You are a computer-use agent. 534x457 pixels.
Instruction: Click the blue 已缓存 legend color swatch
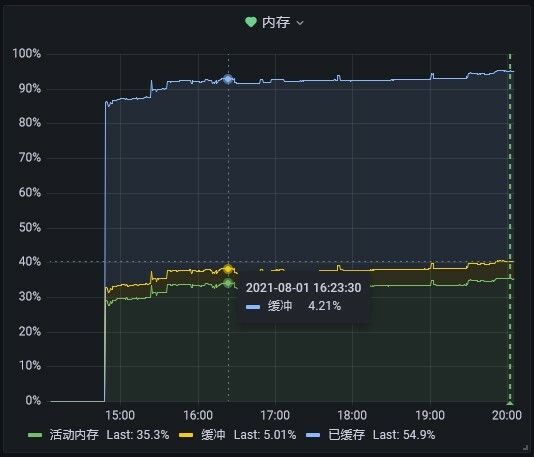[x=313, y=435]
